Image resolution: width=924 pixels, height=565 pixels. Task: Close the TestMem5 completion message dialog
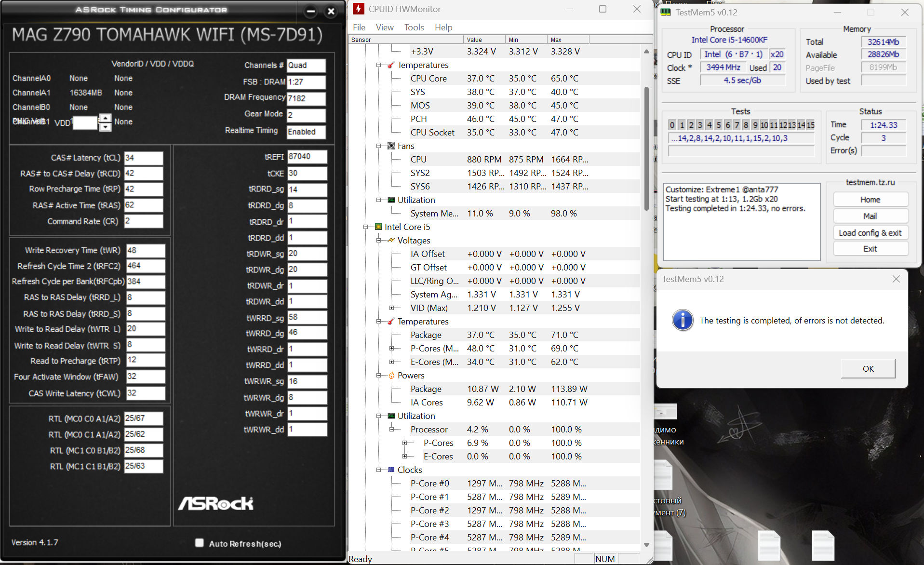pos(896,279)
